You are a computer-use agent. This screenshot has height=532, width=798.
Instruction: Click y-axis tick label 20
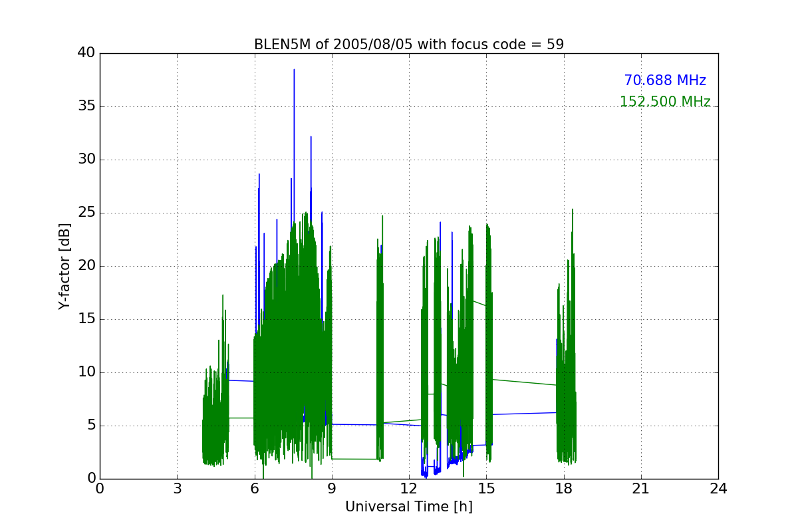point(86,266)
